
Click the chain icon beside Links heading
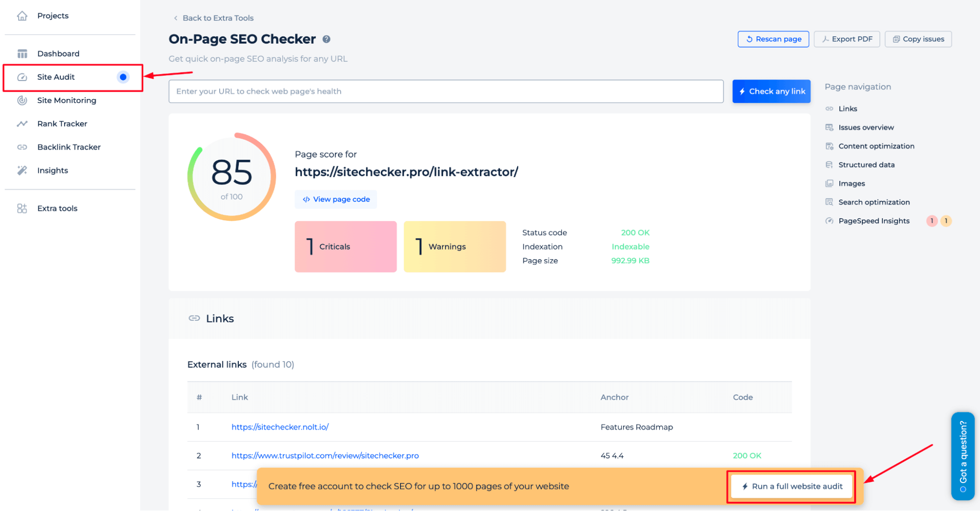click(x=195, y=318)
